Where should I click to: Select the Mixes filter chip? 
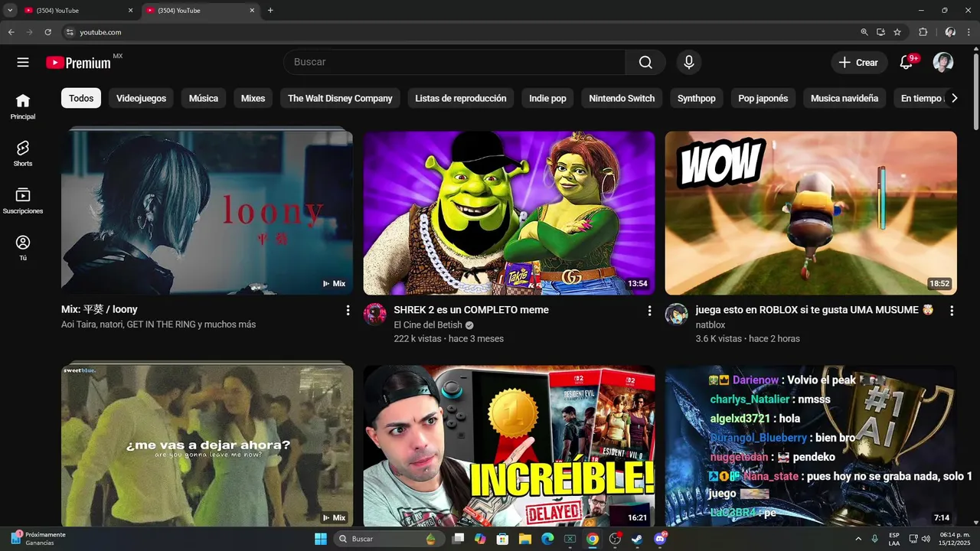pyautogui.click(x=253, y=98)
